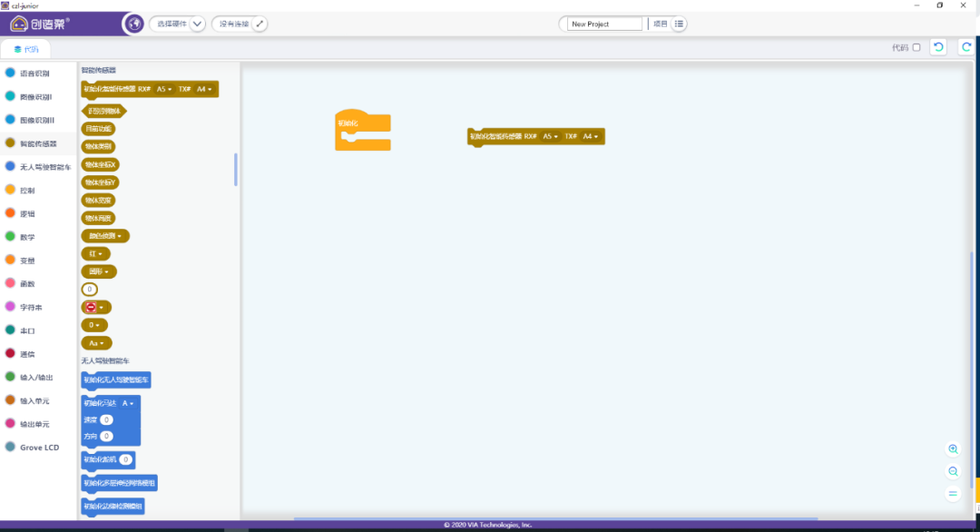Click the 没有连接 connection expand icon
Viewport: 980px width, 532px height.
pos(260,24)
